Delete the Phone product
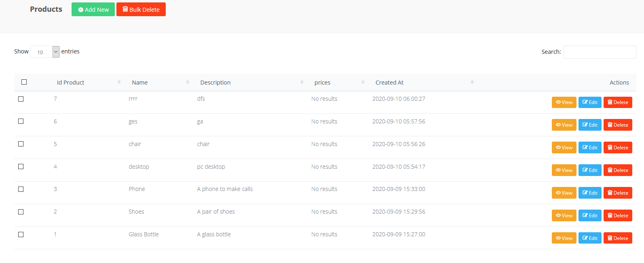This screenshot has height=263, width=644. click(x=618, y=193)
